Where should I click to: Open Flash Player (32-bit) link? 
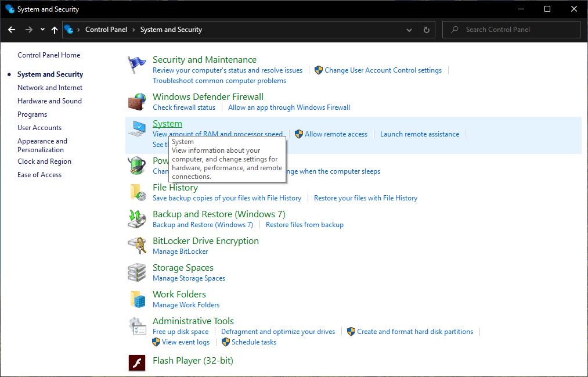pyautogui.click(x=193, y=361)
